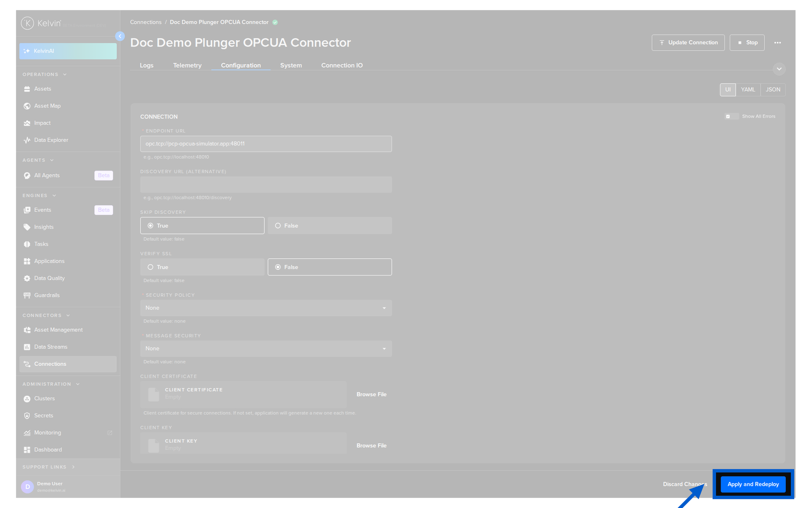Click the Data Explorer waveform icon
The image size is (812, 508).
[27, 140]
